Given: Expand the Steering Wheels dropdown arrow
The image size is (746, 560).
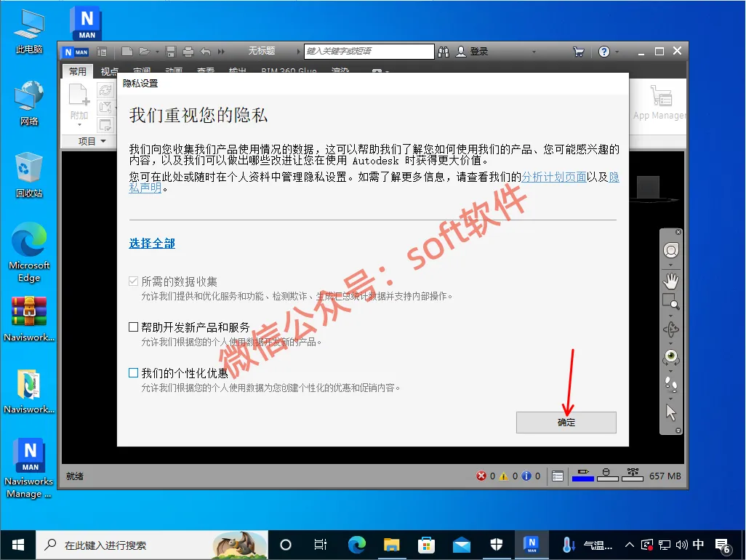Looking at the screenshot, I should pos(671,265).
